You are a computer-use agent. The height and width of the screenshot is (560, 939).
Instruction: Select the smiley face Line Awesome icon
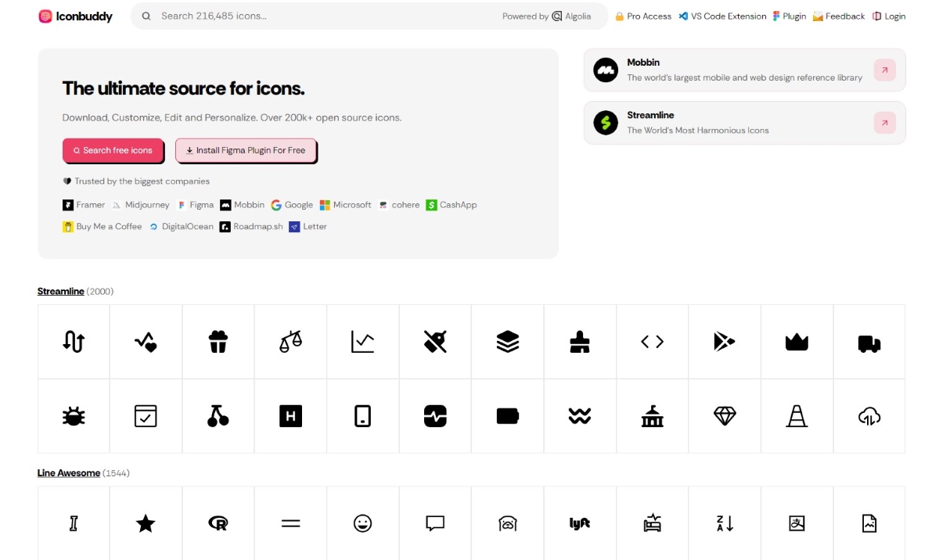[x=362, y=523]
